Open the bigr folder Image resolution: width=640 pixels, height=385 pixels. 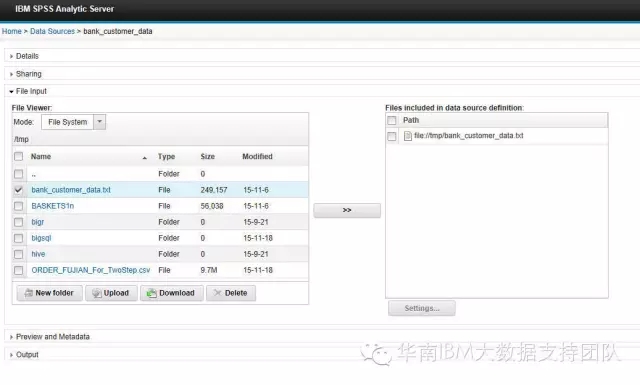pos(38,222)
